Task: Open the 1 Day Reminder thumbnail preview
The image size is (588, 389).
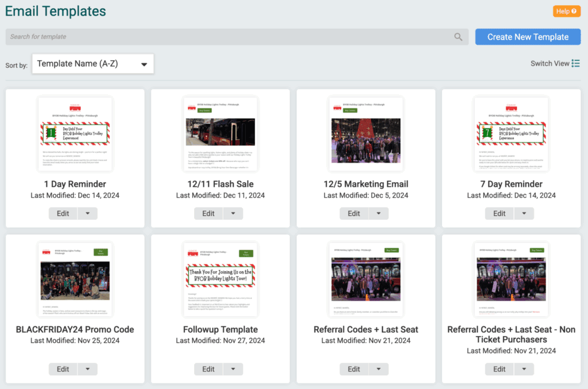Action: [x=75, y=134]
